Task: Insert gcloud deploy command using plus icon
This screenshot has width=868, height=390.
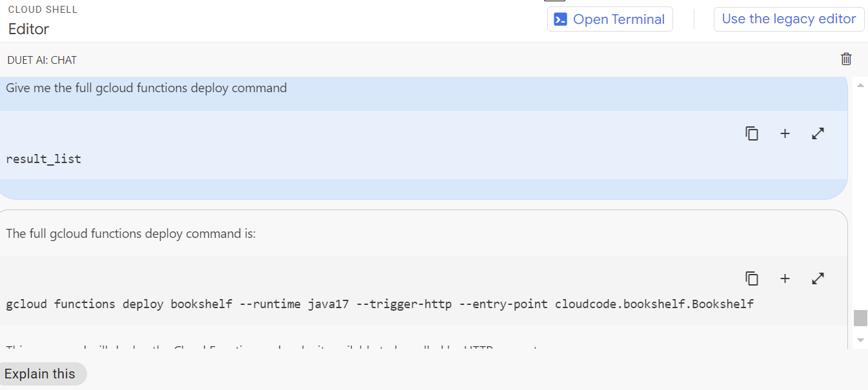Action: click(x=785, y=278)
